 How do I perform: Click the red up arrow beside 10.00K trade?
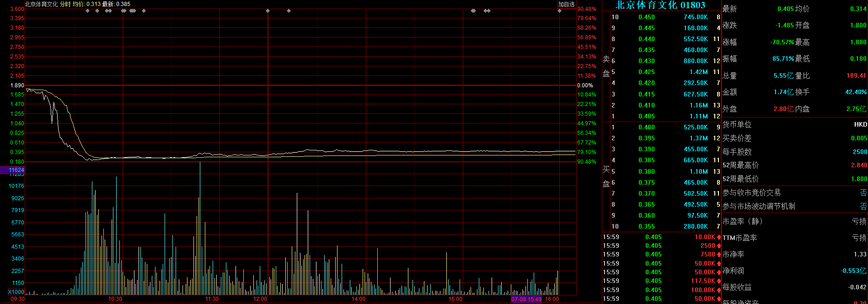[719, 237]
